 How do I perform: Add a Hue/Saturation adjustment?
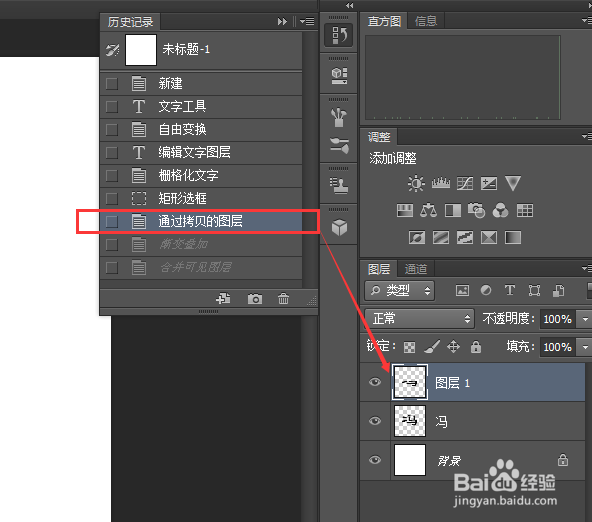click(x=405, y=210)
